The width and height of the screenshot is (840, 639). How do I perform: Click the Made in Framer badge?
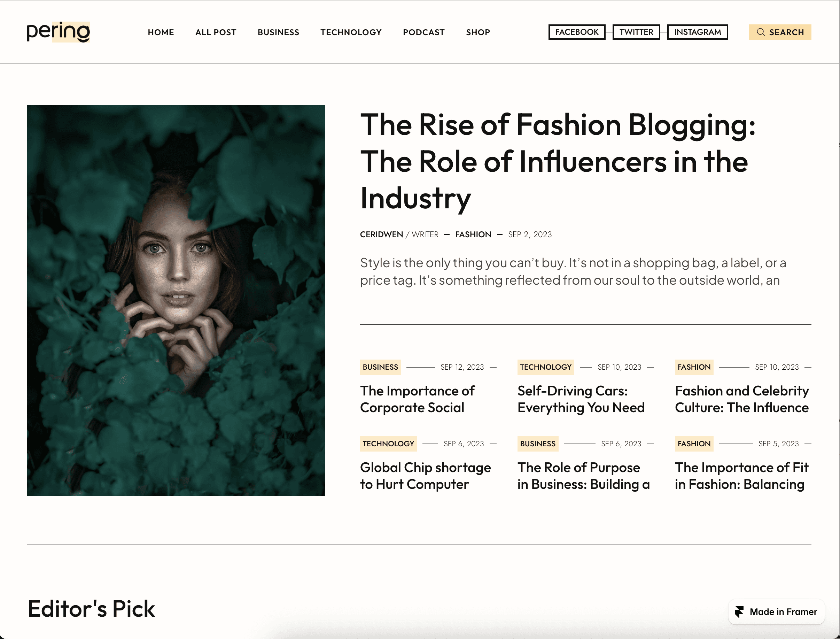[776, 611]
